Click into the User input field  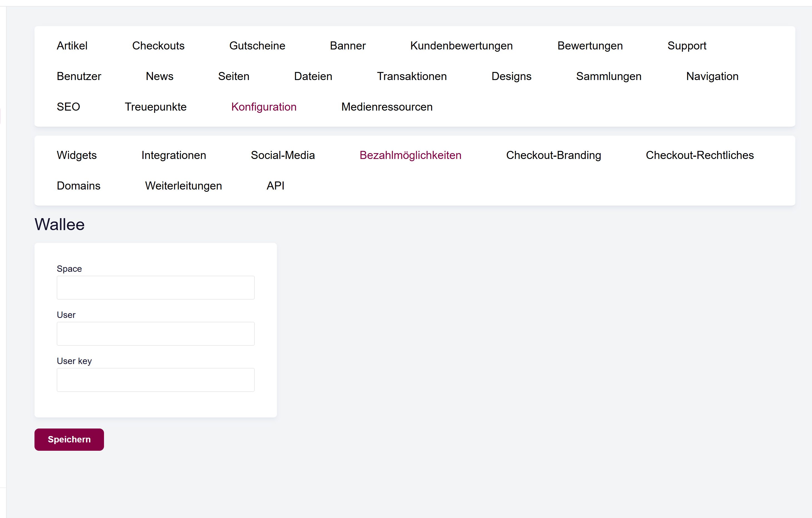click(155, 334)
